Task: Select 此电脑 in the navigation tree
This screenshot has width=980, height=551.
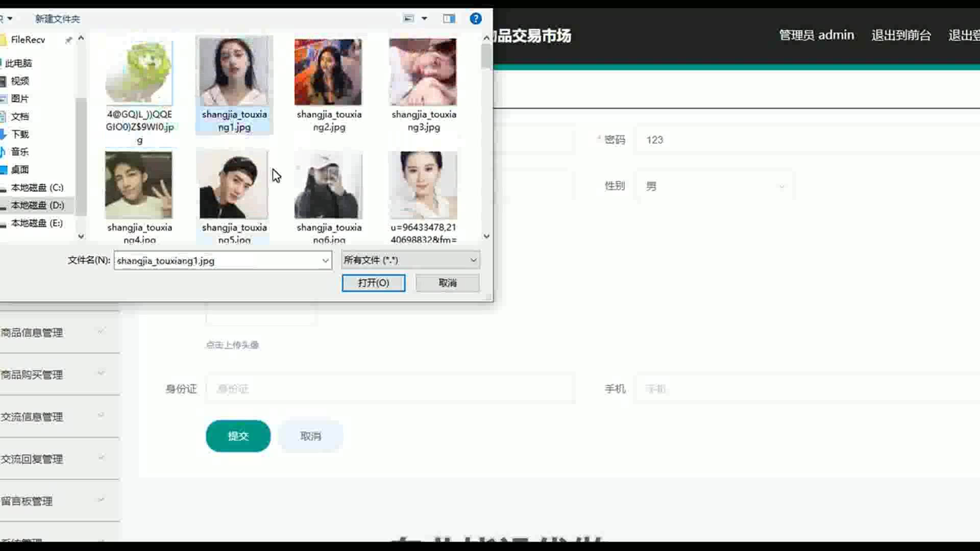Action: (x=18, y=63)
